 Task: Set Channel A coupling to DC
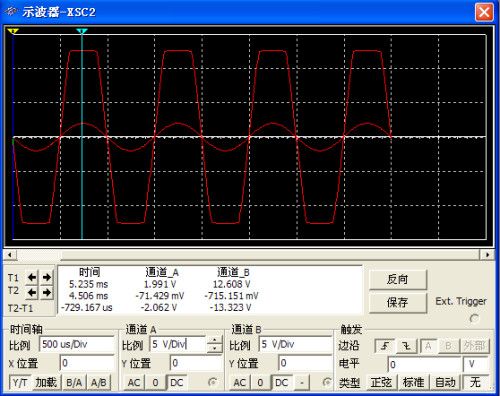[x=177, y=382]
